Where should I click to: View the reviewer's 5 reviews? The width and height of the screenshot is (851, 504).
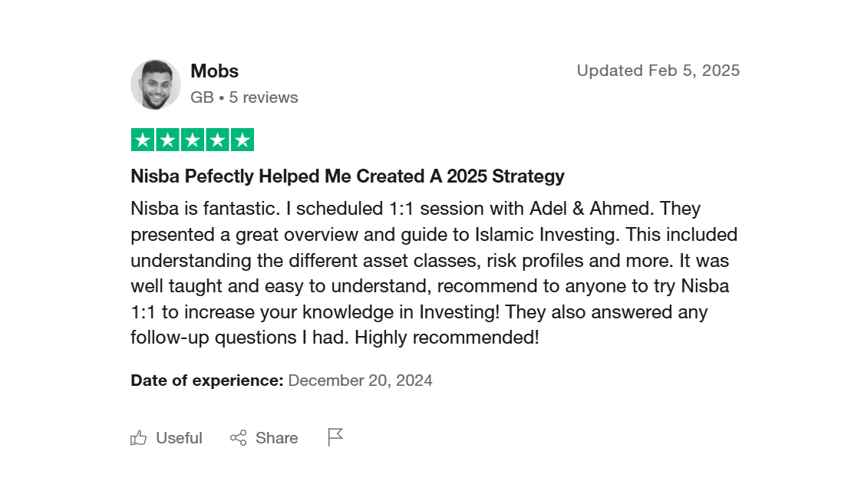click(x=263, y=97)
